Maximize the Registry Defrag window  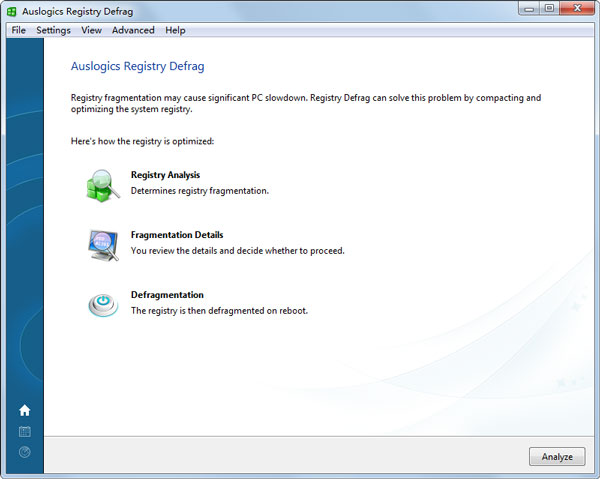(549, 8)
